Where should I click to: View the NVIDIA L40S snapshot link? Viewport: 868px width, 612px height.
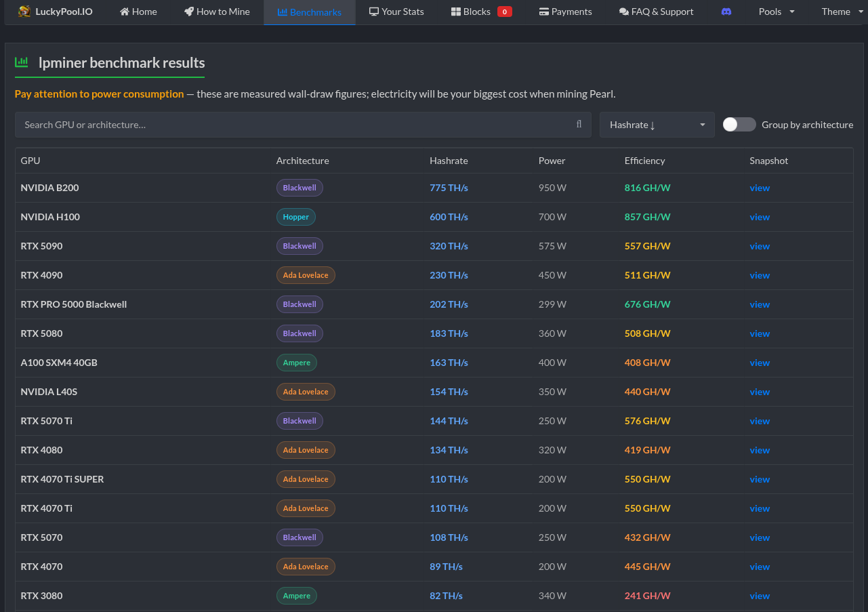click(760, 392)
